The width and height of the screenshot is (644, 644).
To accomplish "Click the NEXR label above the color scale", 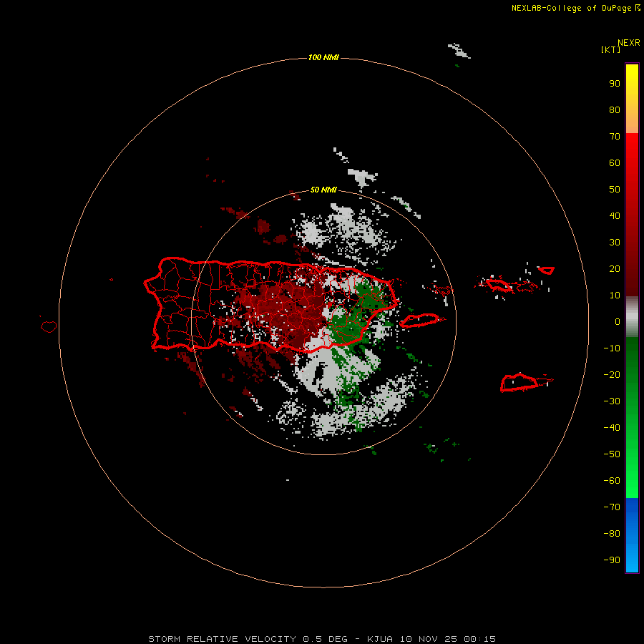I will pyautogui.click(x=628, y=43).
